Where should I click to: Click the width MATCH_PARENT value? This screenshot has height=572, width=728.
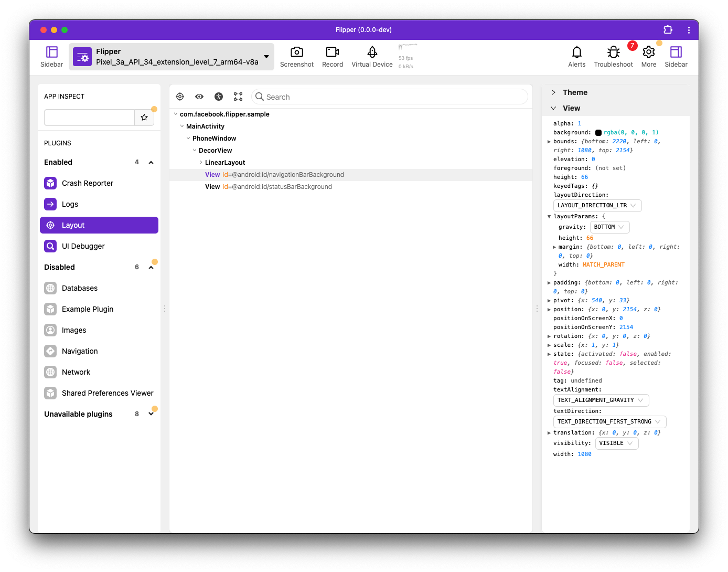tap(604, 265)
